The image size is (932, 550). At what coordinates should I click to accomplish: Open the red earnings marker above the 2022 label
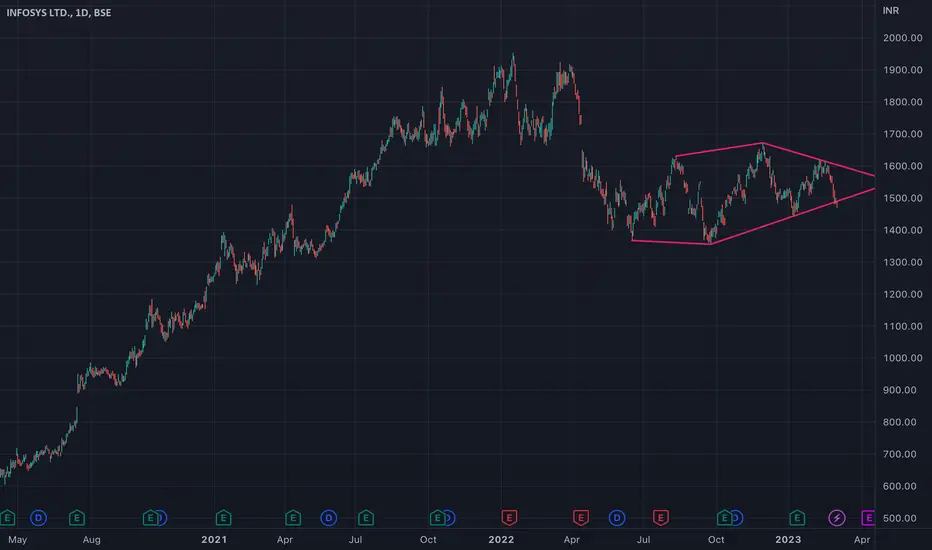509,518
